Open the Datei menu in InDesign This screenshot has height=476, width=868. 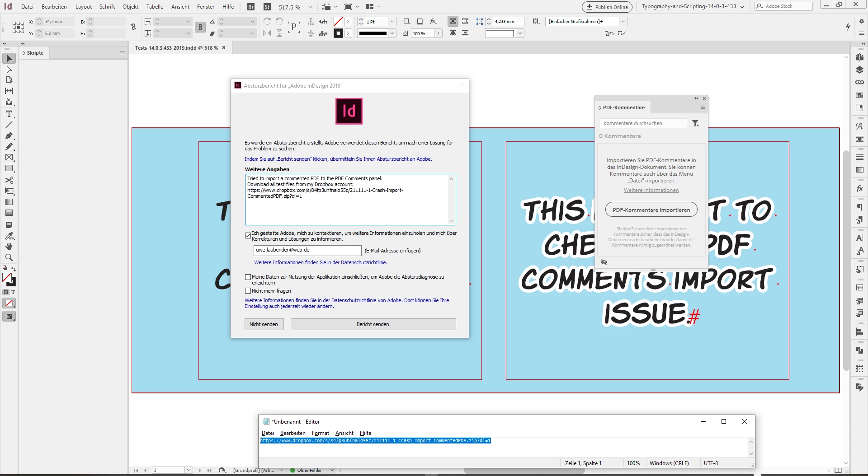click(x=27, y=7)
